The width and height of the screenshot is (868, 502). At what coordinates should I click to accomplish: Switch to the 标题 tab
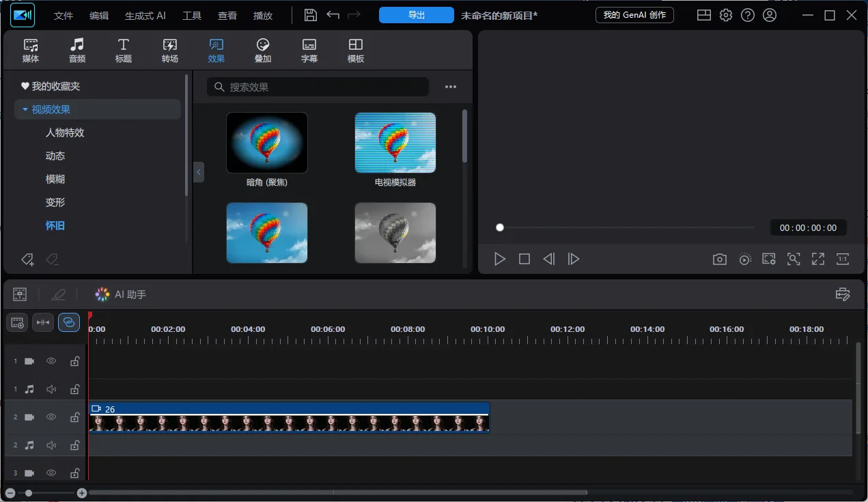point(124,51)
